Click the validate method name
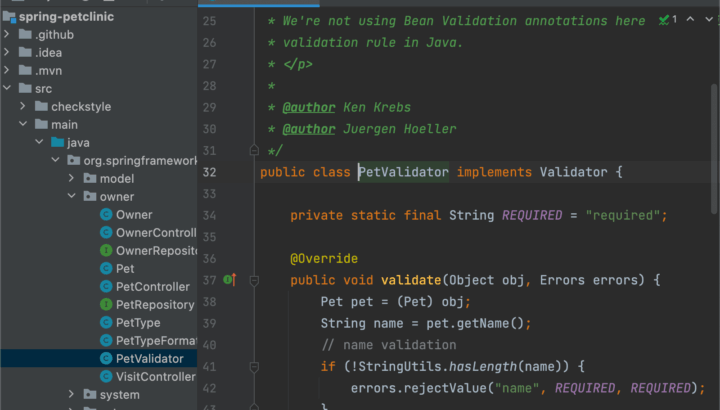 (x=411, y=280)
